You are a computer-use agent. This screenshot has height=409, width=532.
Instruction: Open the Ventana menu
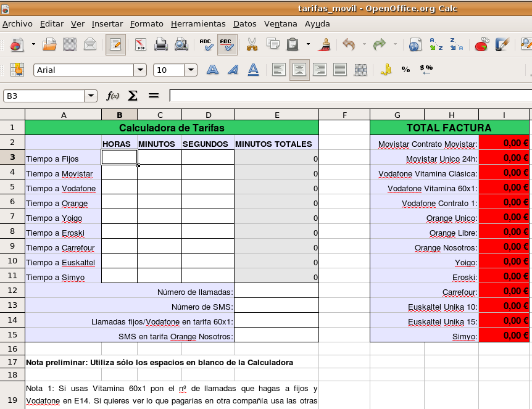(281, 23)
